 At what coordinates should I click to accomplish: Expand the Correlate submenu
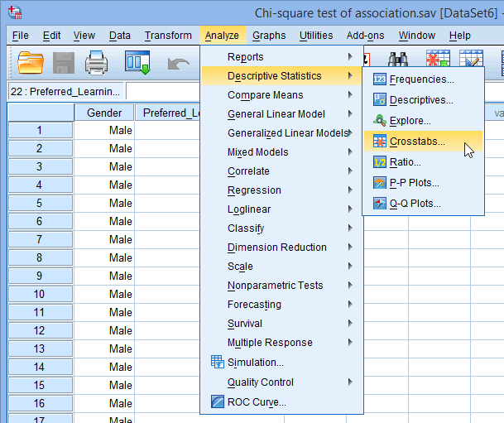281,171
